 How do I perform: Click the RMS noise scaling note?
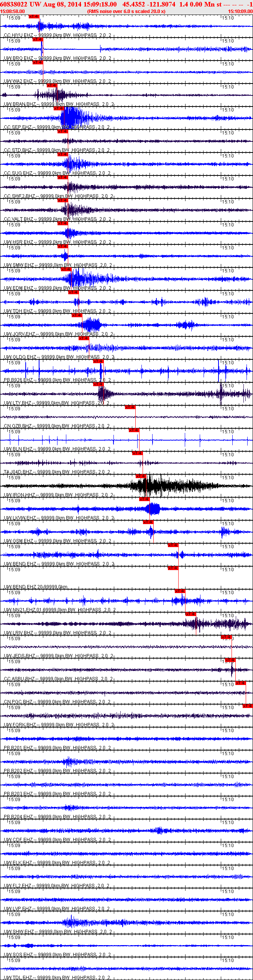click(127, 11)
